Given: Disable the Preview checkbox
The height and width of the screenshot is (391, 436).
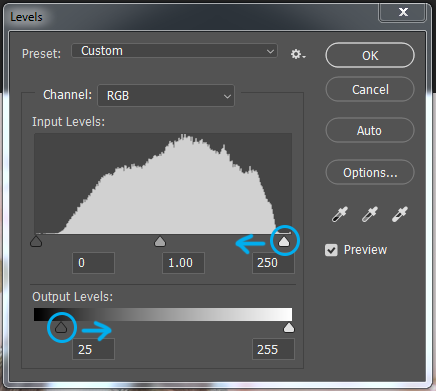Looking at the screenshot, I should pyautogui.click(x=331, y=250).
